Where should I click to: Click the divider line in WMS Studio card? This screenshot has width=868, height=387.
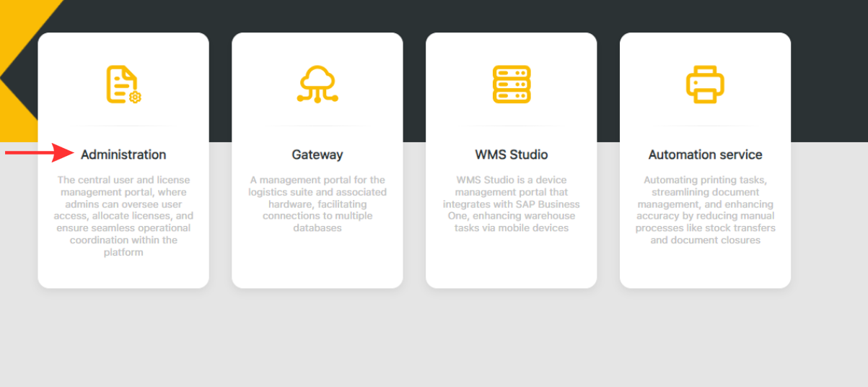pyautogui.click(x=512, y=126)
